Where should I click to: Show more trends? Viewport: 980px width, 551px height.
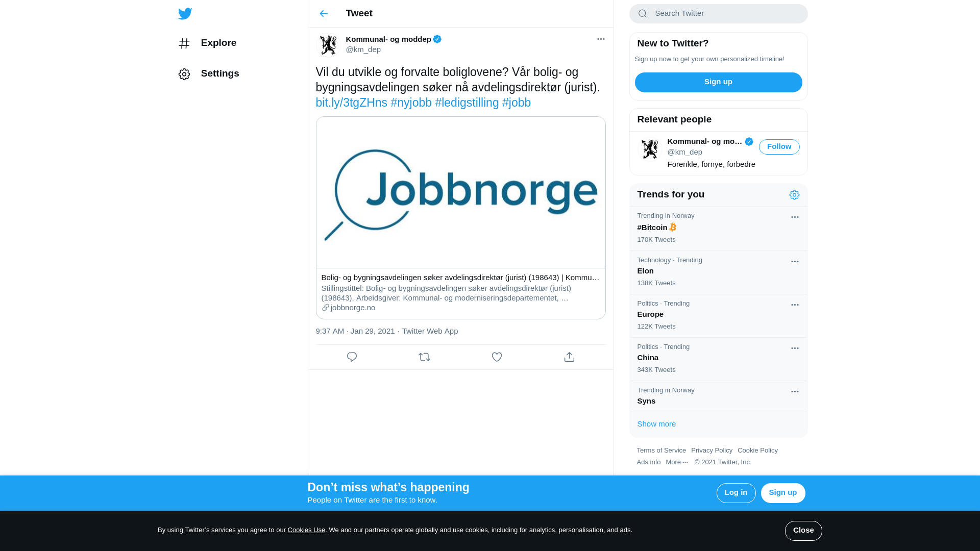[x=656, y=424]
